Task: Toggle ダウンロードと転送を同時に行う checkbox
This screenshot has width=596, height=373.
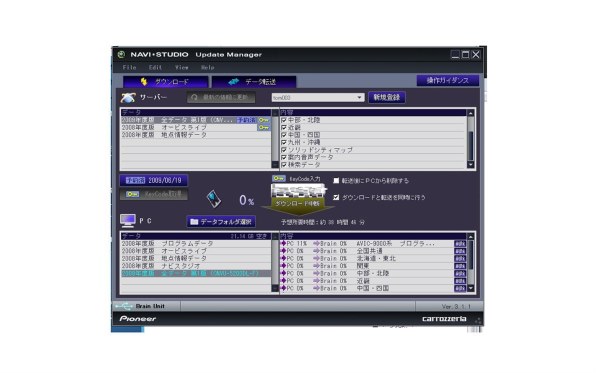Action: [x=336, y=197]
